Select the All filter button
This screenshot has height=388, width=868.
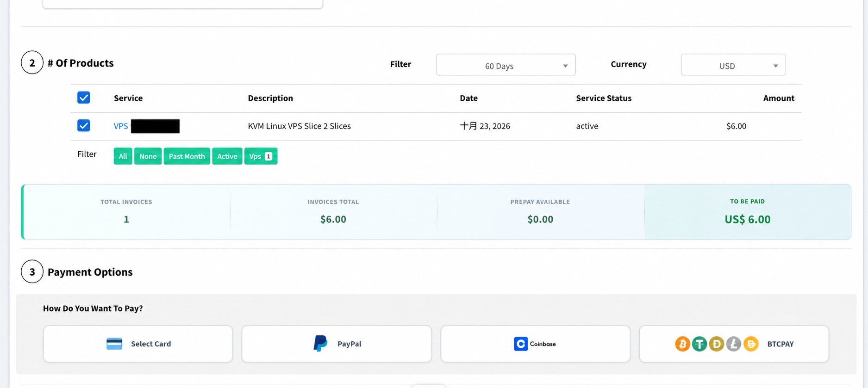point(123,156)
